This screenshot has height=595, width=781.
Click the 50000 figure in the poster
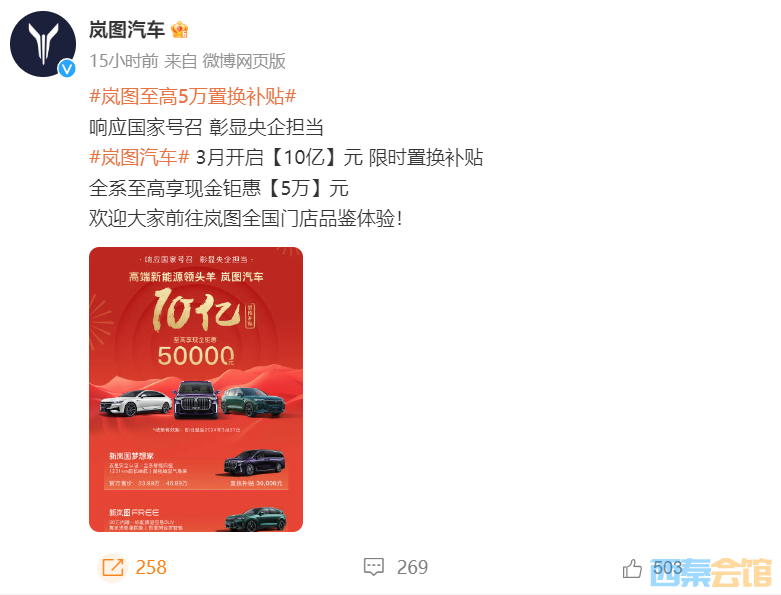pos(196,356)
